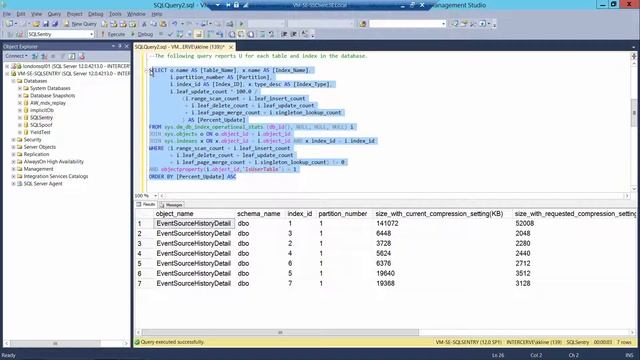Select the Server Objects folder
Viewport: 640px width, 360px height.
tap(40, 147)
